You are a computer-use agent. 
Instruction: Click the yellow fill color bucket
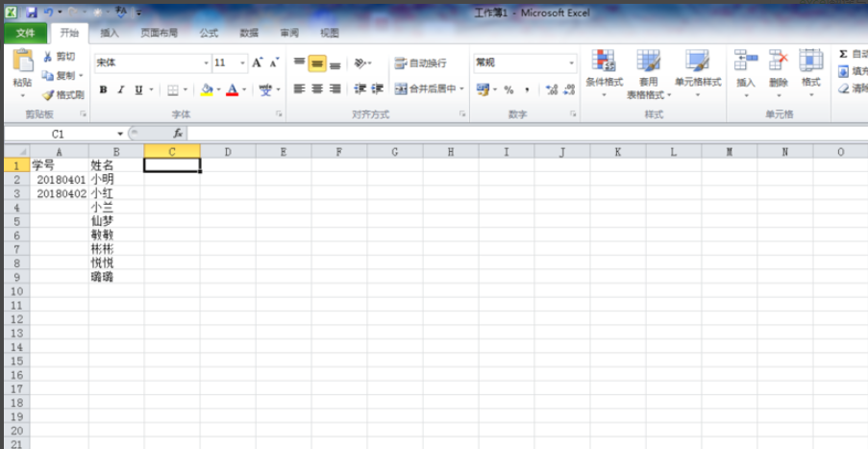(206, 89)
